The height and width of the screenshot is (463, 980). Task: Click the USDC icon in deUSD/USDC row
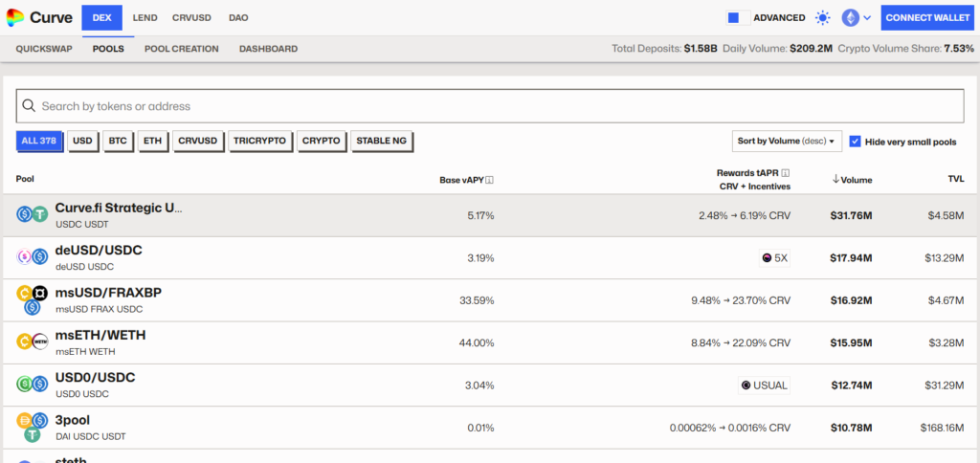pos(40,257)
